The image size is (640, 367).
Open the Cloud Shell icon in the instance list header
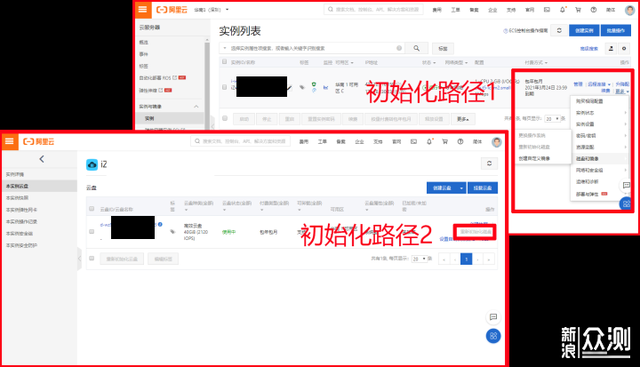pos(547,10)
